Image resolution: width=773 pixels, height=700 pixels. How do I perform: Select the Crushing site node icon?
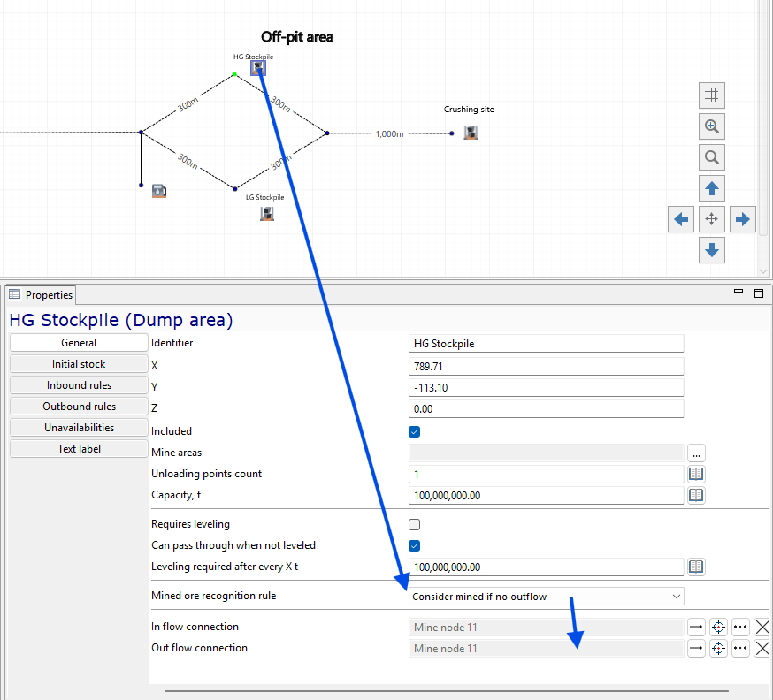(x=471, y=133)
